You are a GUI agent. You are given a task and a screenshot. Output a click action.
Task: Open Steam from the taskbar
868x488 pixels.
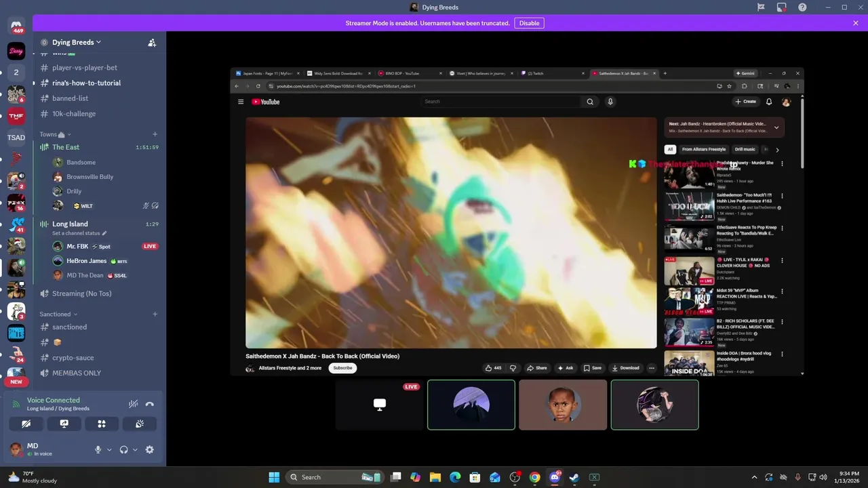[574, 477]
